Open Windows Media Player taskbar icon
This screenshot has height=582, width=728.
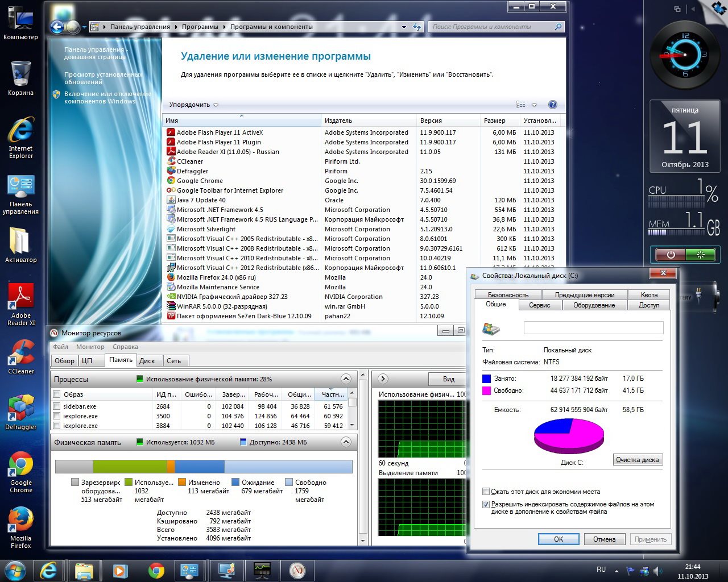(x=119, y=570)
